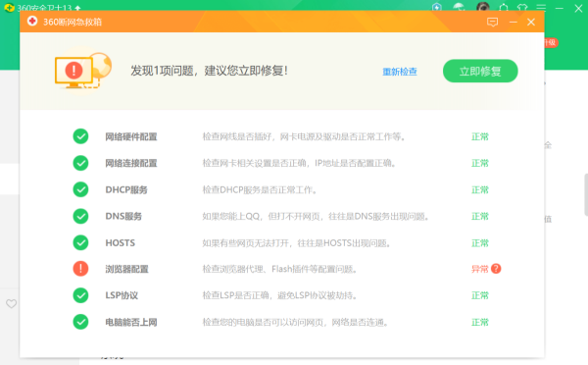Click the shield lightning icon in 360安全卫士 title bar
This screenshot has height=365, width=588.
[x=437, y=7]
